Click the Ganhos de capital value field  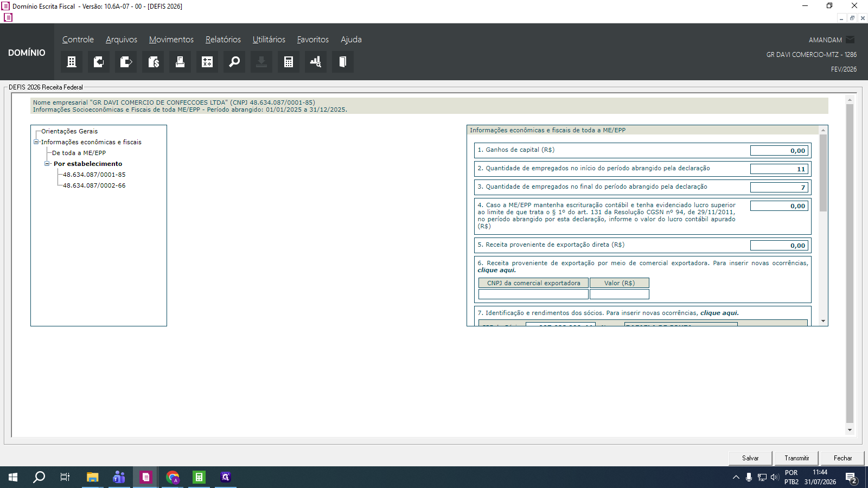click(x=779, y=151)
